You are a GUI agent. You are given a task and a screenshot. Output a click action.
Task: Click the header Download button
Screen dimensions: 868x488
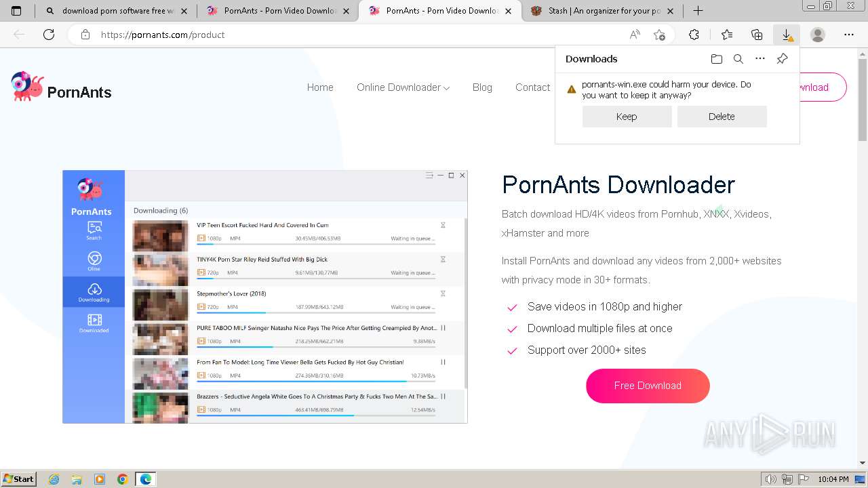(x=823, y=87)
